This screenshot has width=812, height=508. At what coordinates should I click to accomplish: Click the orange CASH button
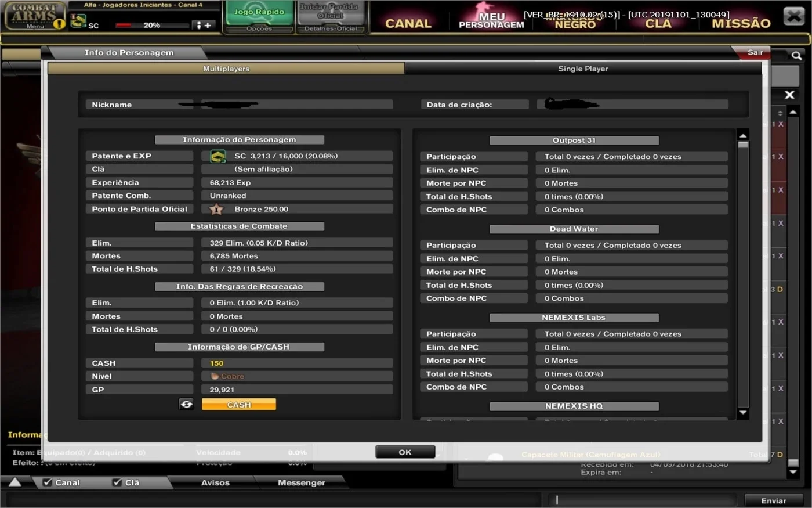(x=239, y=405)
